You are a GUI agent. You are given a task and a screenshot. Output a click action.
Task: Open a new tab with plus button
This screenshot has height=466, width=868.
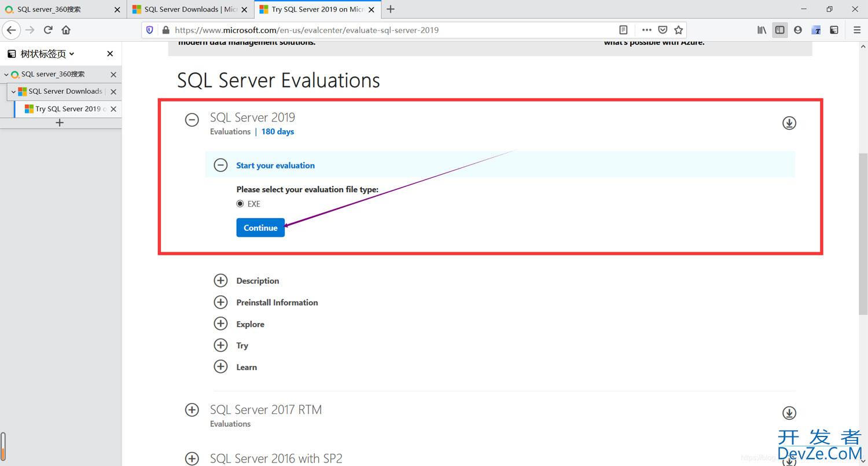point(391,9)
